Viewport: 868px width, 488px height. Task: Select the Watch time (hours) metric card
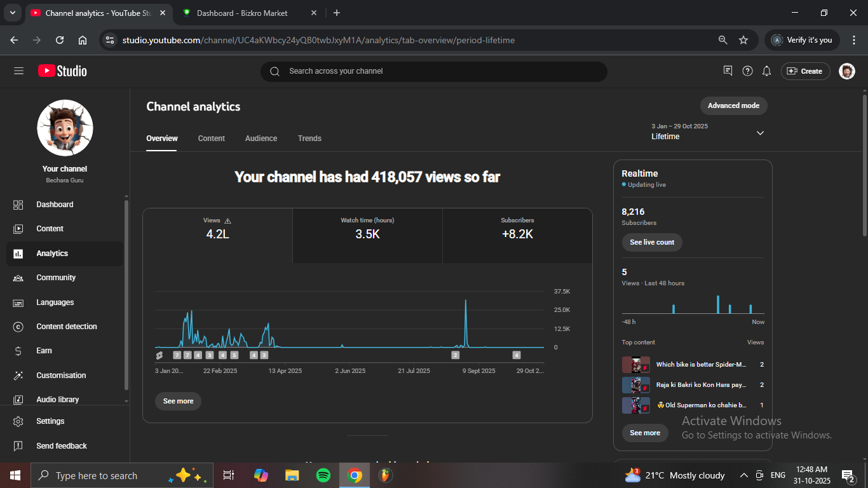point(367,229)
